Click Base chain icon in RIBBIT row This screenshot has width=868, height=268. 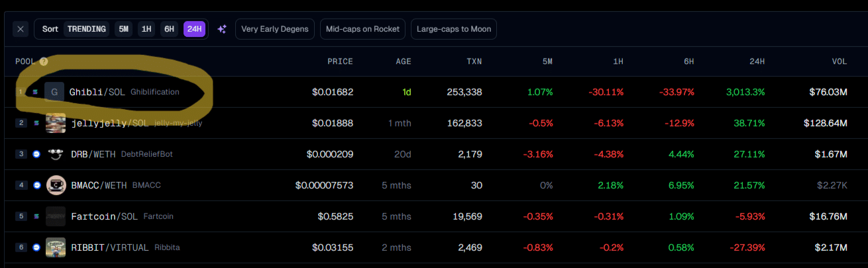37,247
